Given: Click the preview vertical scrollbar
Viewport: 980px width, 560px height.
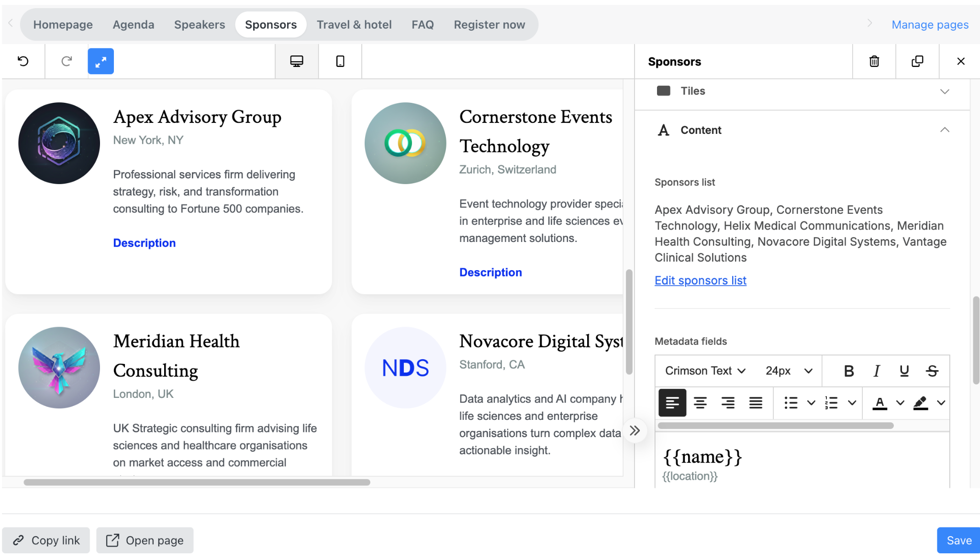Looking at the screenshot, I should coord(629,322).
